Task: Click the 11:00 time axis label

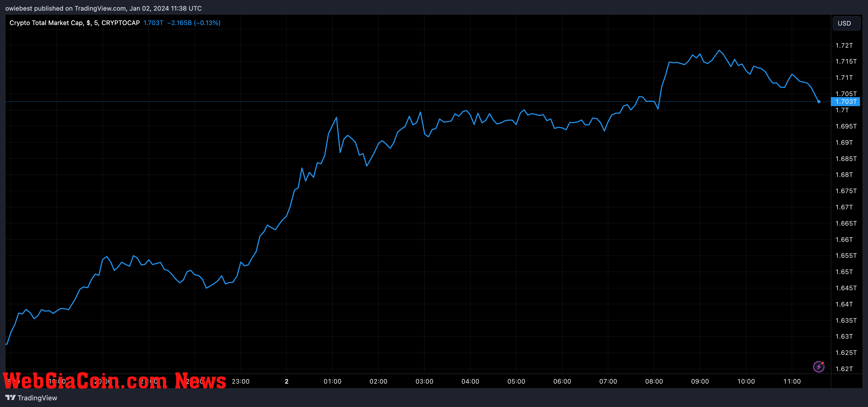Action: pyautogui.click(x=792, y=381)
